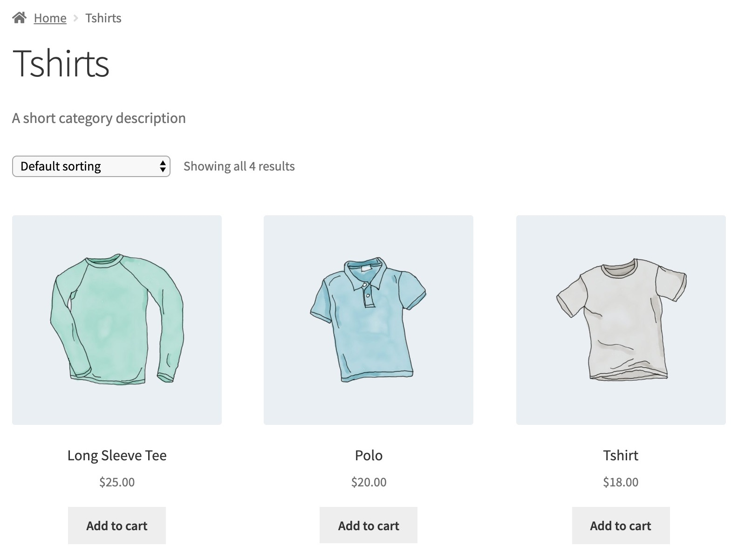This screenshot has width=738, height=560.
Task: Open the Long Sleeve Tee product image
Action: pyautogui.click(x=117, y=320)
